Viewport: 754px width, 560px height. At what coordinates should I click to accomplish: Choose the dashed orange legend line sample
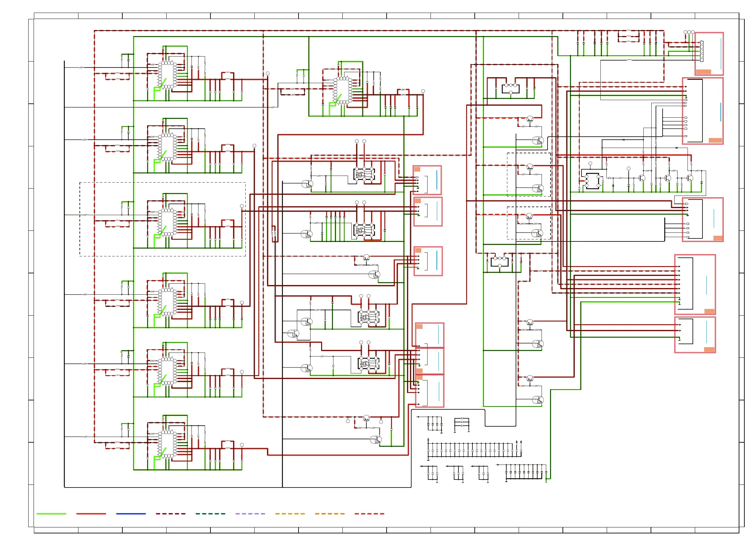tap(329, 513)
